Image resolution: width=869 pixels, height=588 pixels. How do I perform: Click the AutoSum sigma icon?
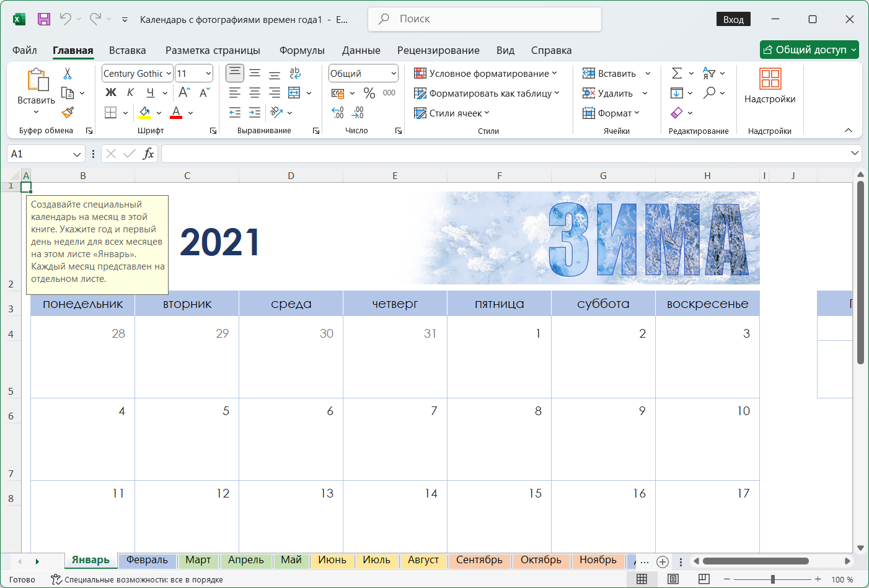coord(677,73)
